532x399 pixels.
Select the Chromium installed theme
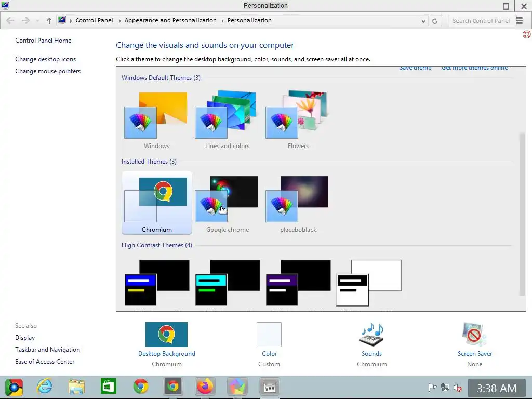156,203
